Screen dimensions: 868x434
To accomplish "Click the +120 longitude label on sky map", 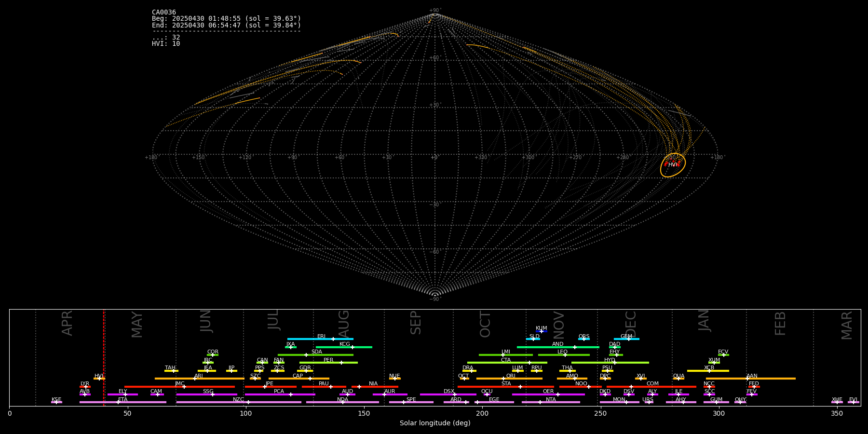I will pos(245,157).
